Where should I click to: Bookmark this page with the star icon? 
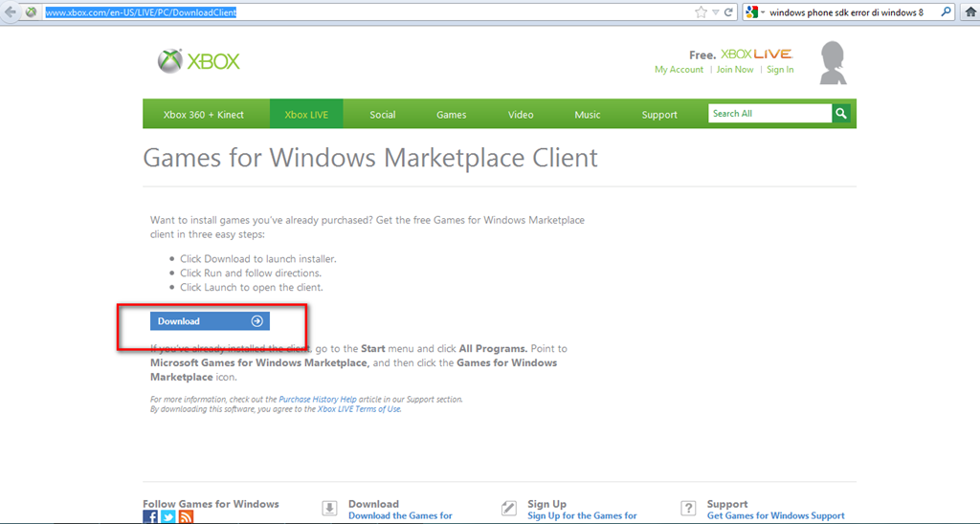(701, 11)
